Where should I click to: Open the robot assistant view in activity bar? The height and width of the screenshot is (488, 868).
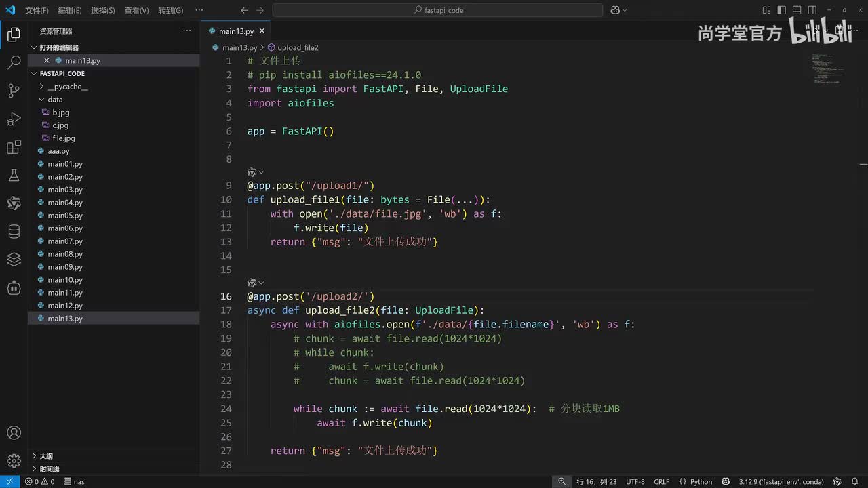[x=14, y=287]
